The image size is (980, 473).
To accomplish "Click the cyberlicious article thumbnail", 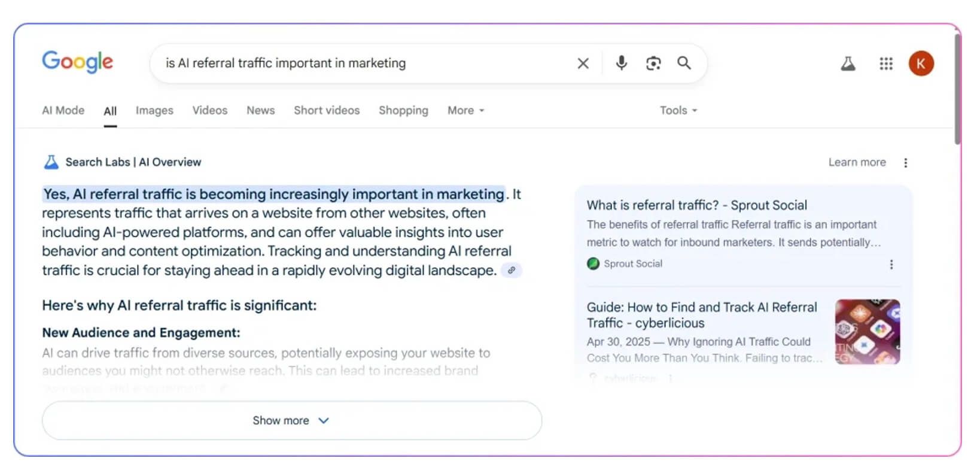I will (868, 332).
